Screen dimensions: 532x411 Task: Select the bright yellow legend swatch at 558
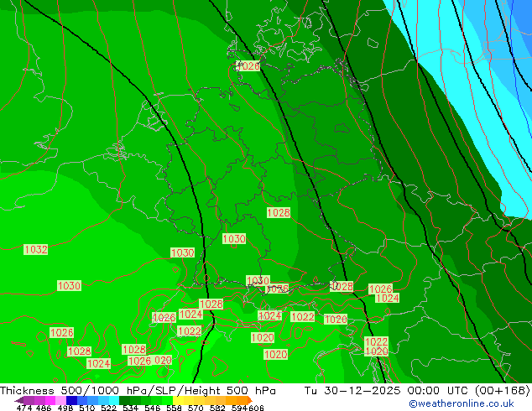(178, 400)
